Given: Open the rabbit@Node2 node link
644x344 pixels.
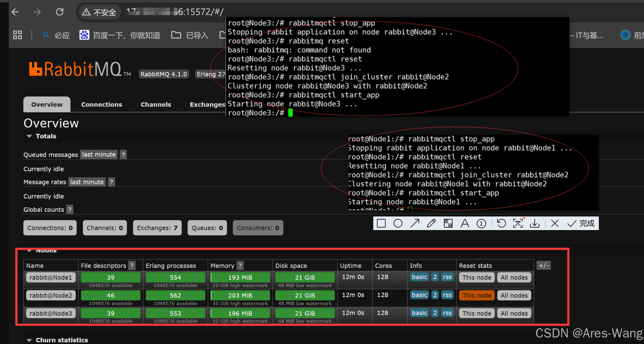Looking at the screenshot, I should pos(51,295).
